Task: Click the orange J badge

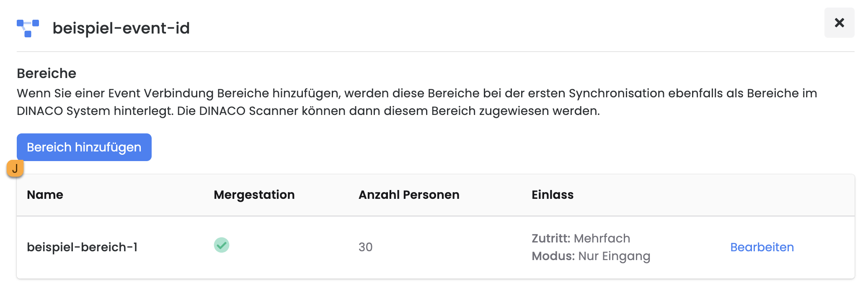Action: (x=15, y=169)
